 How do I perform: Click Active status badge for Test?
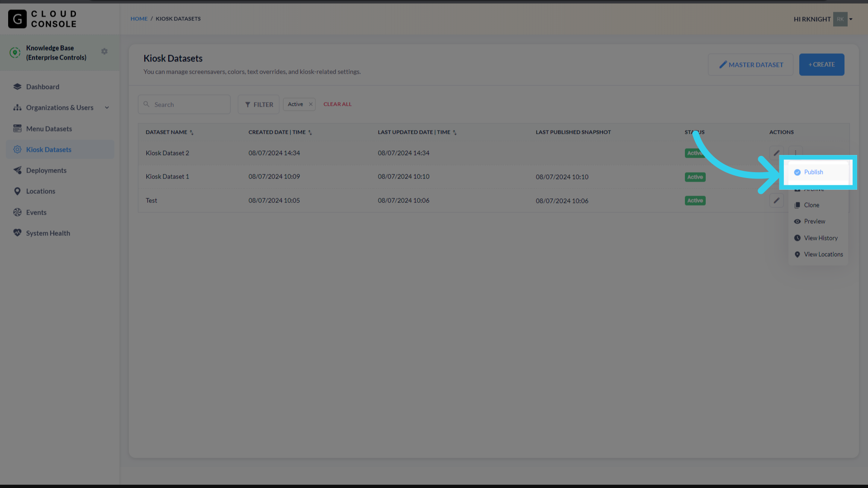point(695,201)
